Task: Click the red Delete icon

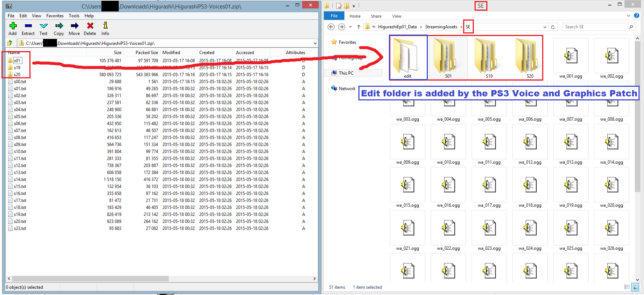Action: pos(90,29)
